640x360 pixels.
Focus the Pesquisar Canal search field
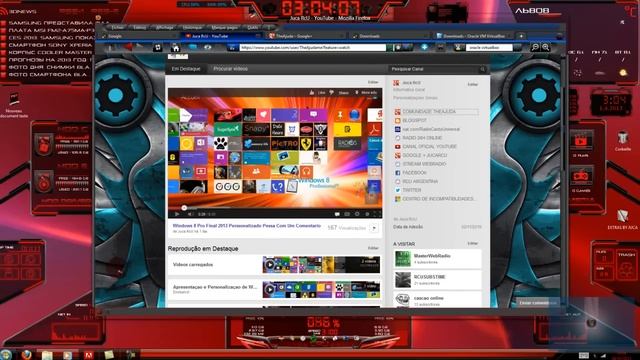pos(434,69)
